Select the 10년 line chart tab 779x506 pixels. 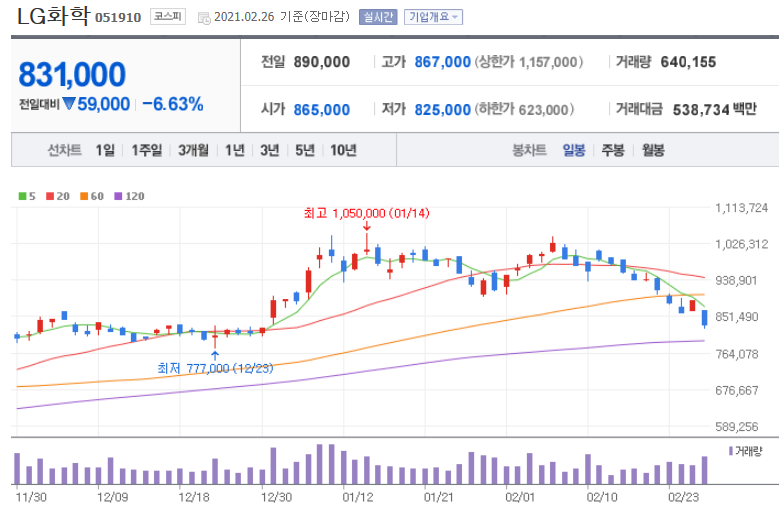(343, 150)
